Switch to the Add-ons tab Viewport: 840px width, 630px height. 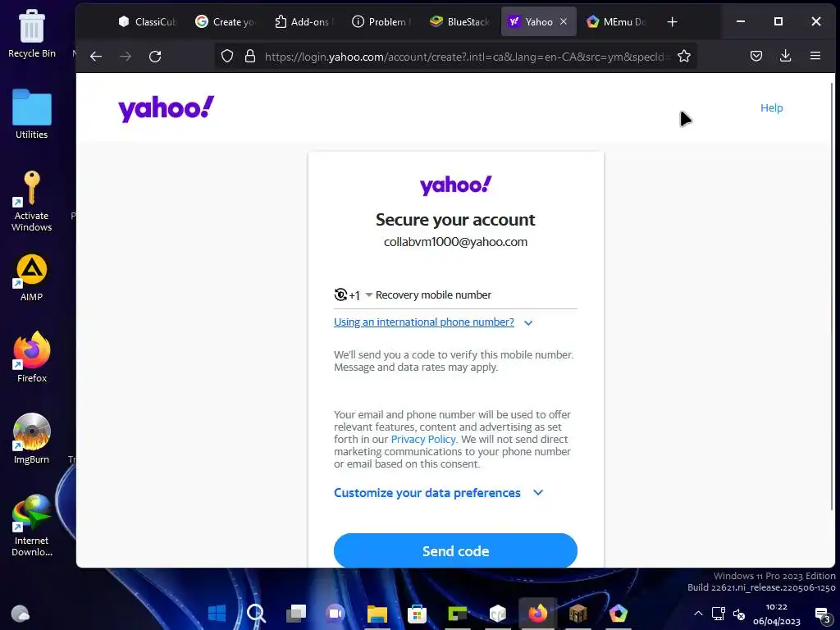click(x=304, y=21)
